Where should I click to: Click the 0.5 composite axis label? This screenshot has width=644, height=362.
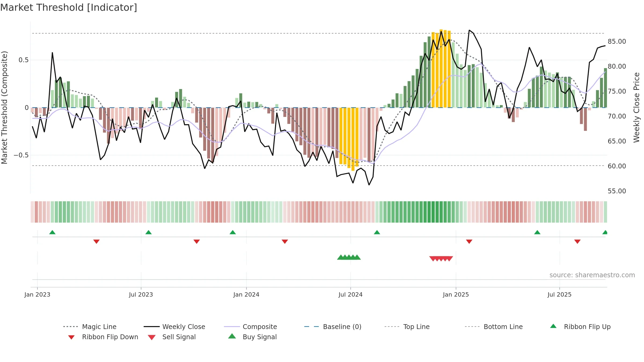(24, 60)
